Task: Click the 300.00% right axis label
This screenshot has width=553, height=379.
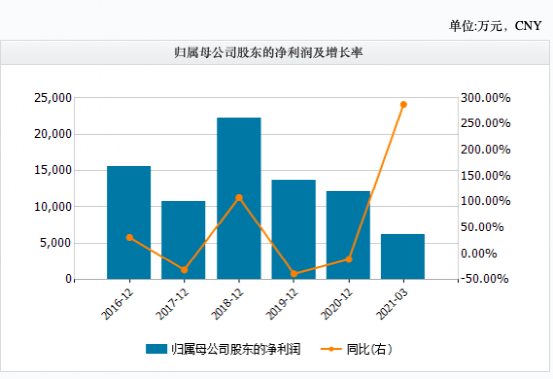Action: point(485,98)
